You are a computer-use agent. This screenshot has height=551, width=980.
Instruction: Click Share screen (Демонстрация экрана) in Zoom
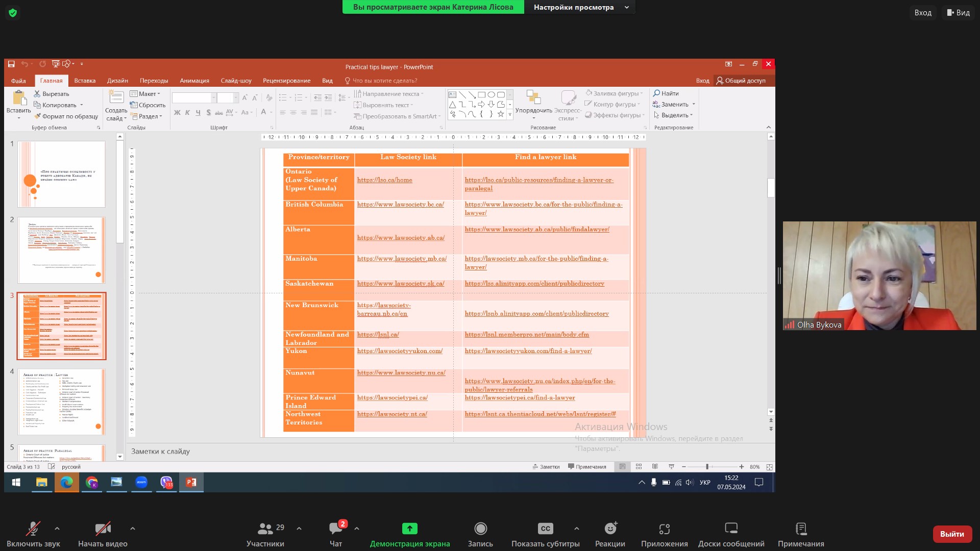point(410,534)
